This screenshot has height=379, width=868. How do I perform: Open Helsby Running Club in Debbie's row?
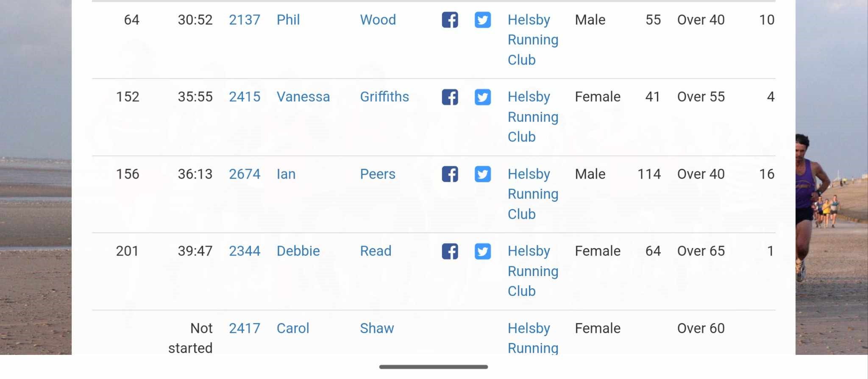(x=533, y=271)
